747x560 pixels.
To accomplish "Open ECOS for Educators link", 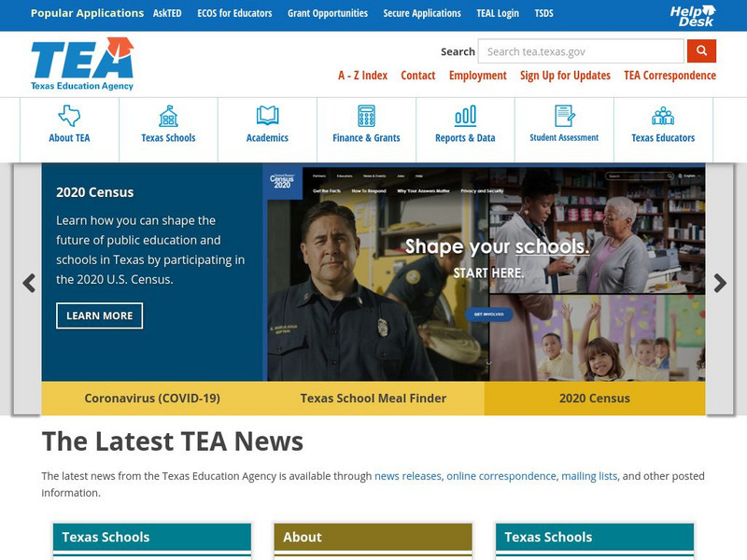I will click(x=235, y=13).
